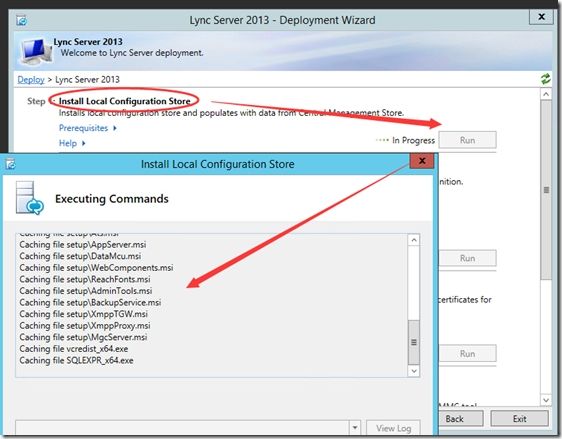The width and height of the screenshot is (562, 439).
Task: Select 'Caching file setup\AdminTools.msi' line
Action: tap(86, 291)
